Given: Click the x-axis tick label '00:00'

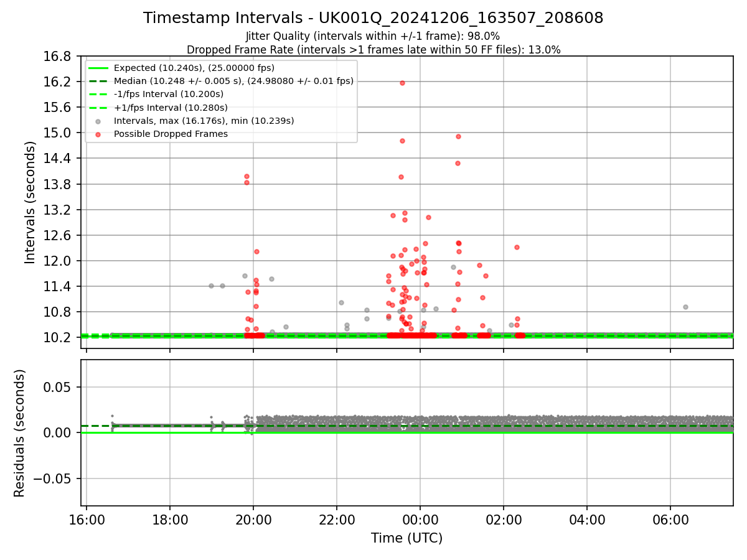Looking at the screenshot, I should coord(420,520).
